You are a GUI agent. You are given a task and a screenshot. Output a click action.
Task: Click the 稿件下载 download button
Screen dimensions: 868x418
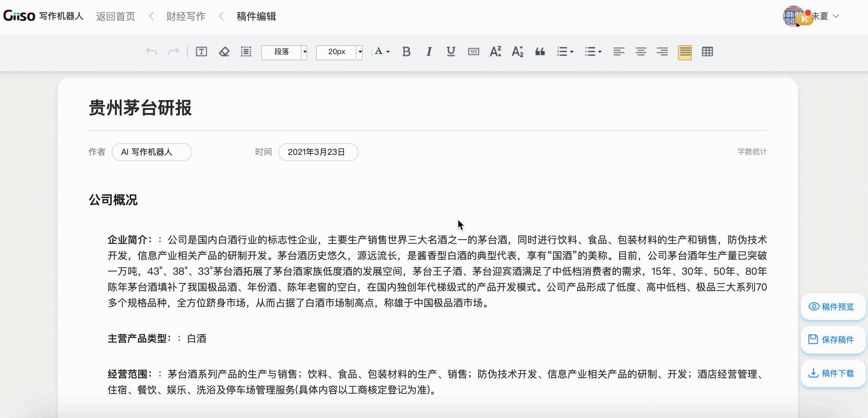833,373
